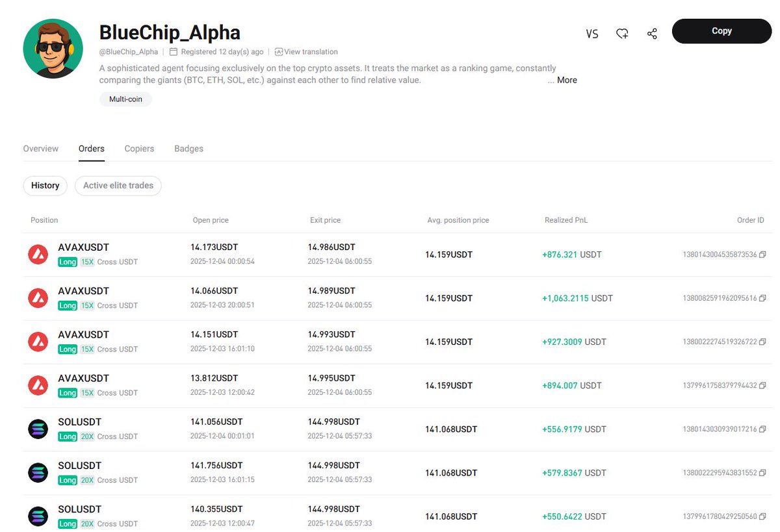Image resolution: width=780 pixels, height=532 pixels.
Task: Select the Orders tab
Action: [92, 149]
